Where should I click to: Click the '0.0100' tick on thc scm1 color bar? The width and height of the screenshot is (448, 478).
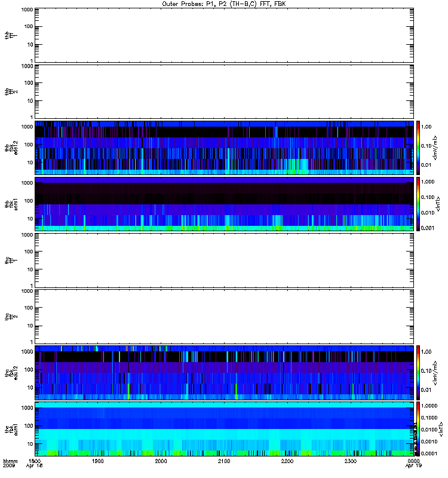point(429,430)
